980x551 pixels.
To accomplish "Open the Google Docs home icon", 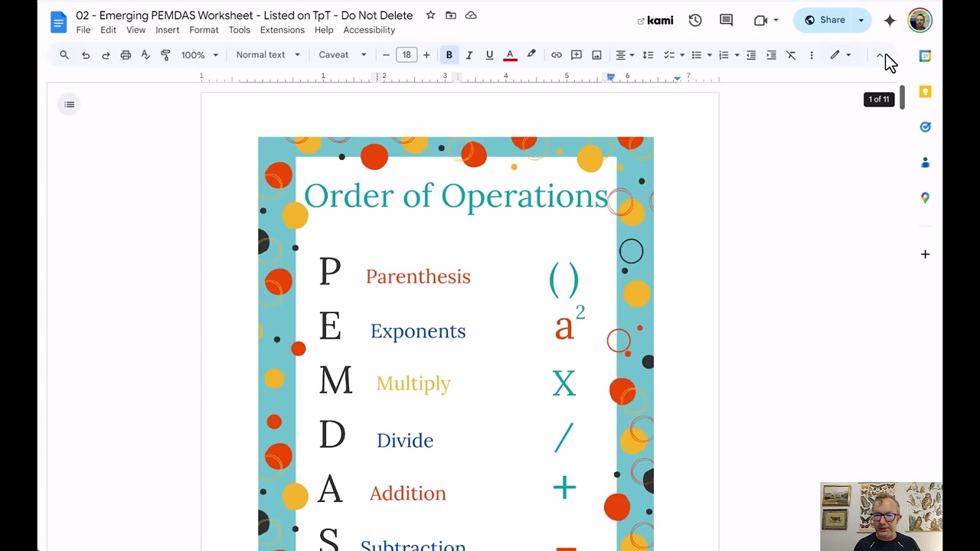I will 59,22.
